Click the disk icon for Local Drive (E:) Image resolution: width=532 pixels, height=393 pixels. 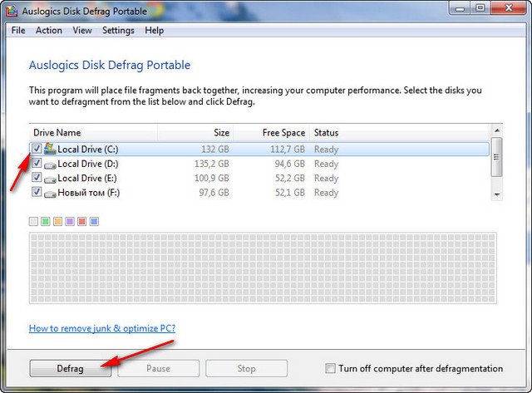[x=50, y=179]
